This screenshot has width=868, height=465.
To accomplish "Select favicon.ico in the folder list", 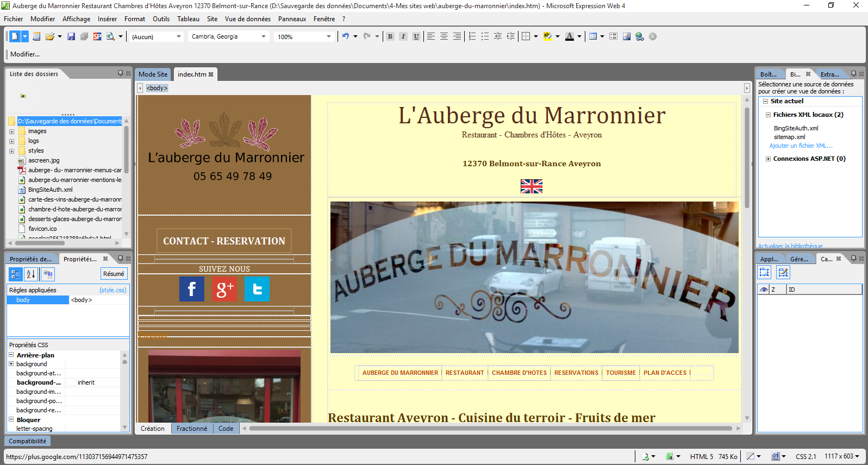I will 42,229.
